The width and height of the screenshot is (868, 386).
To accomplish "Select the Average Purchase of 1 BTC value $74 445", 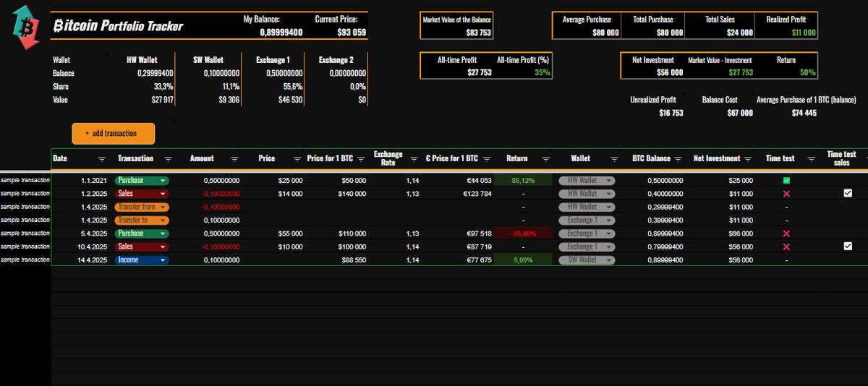I will coord(804,113).
